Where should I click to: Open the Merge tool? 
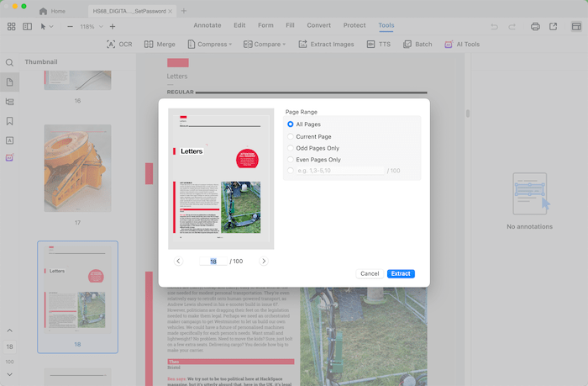pyautogui.click(x=160, y=44)
